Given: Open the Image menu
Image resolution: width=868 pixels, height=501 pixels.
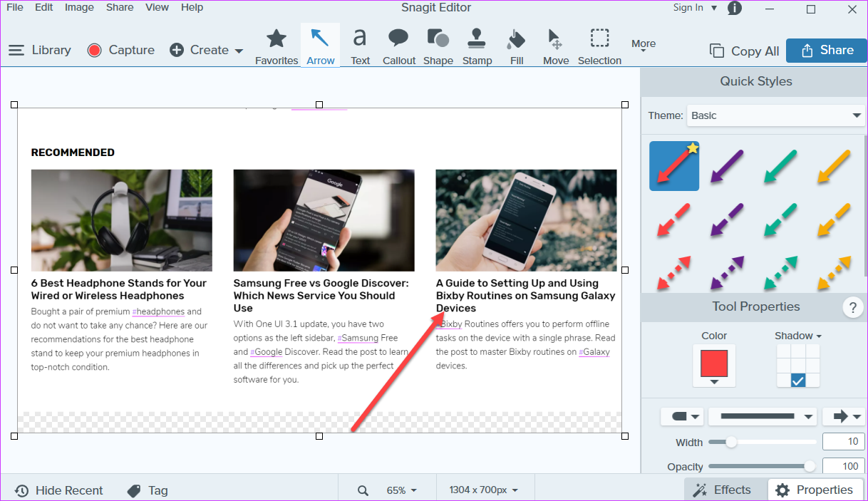Looking at the screenshot, I should [x=79, y=7].
